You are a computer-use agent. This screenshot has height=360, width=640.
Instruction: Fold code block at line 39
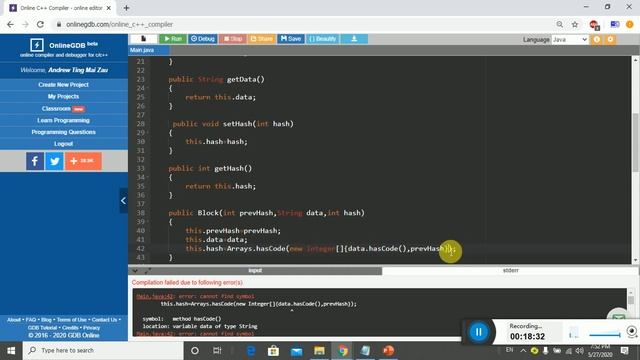point(147,222)
